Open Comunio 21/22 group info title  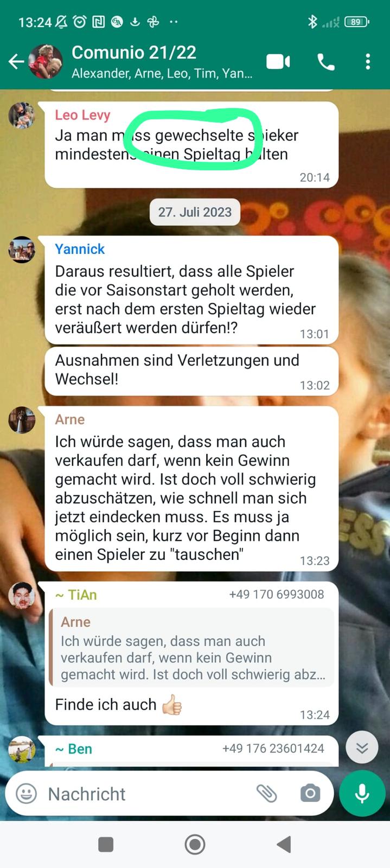134,53
